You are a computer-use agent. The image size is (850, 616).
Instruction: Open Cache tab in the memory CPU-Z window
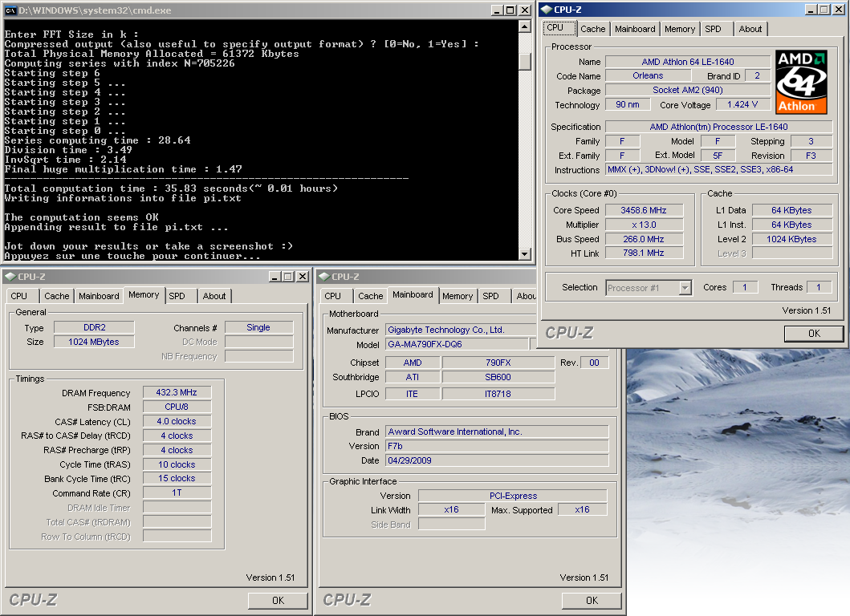click(56, 296)
